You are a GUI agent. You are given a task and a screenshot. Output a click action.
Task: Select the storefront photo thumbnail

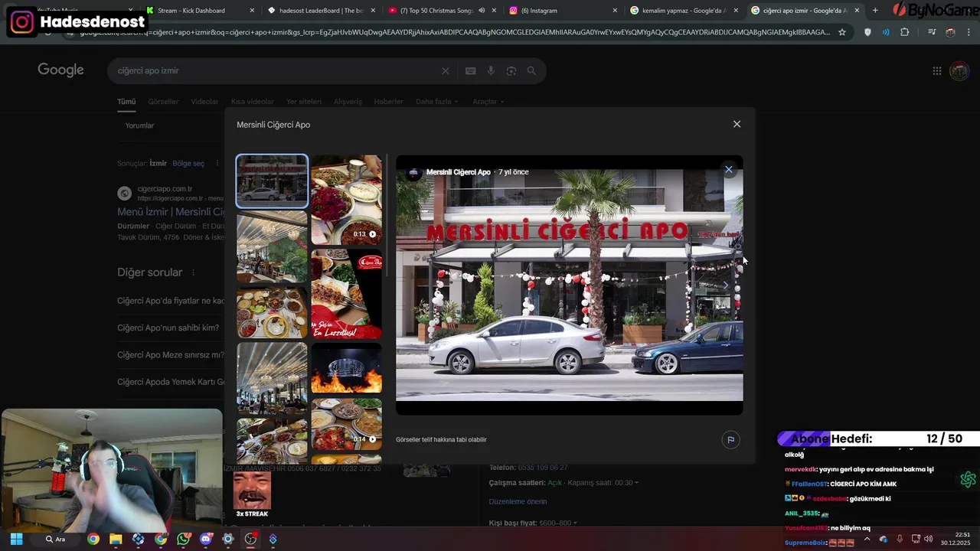click(x=272, y=181)
